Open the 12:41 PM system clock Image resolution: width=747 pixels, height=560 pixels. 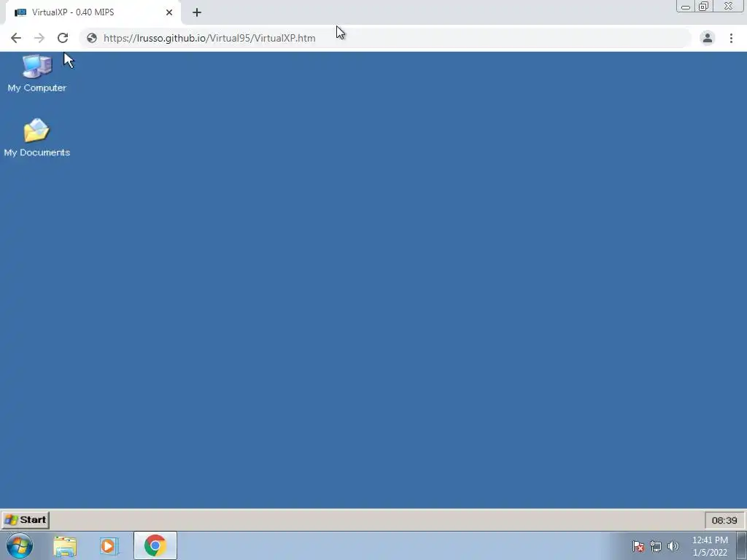click(710, 546)
